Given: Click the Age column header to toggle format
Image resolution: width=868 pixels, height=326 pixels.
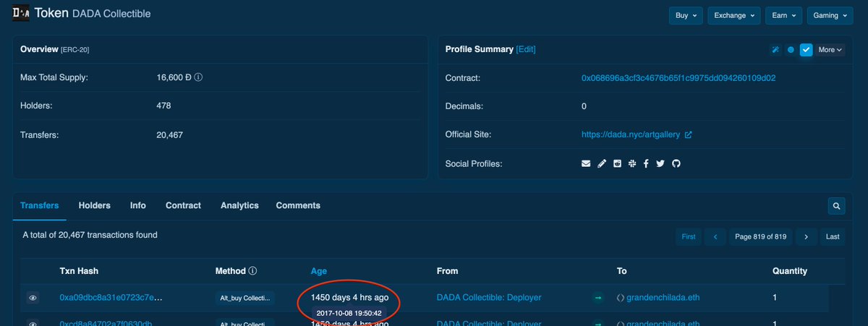Looking at the screenshot, I should click(x=319, y=271).
